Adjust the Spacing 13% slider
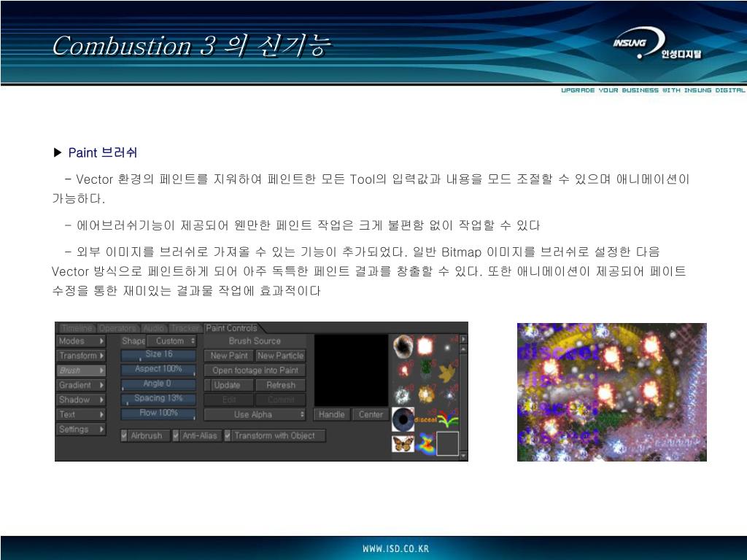 (x=158, y=399)
